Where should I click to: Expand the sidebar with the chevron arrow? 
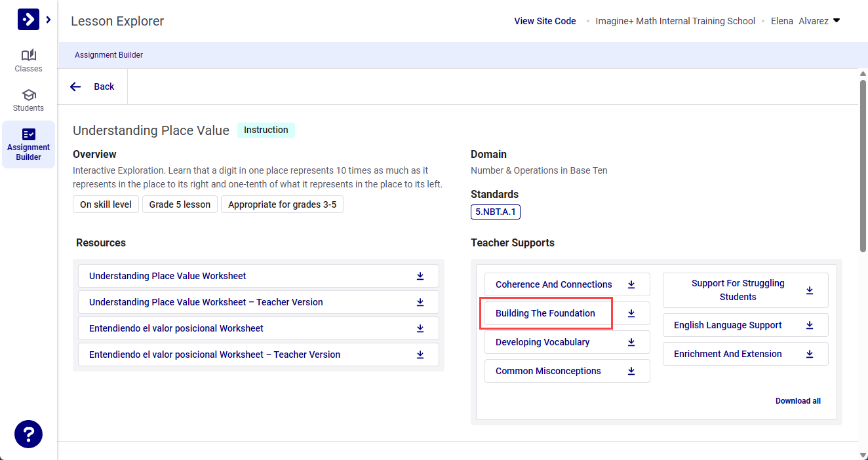pos(49,20)
